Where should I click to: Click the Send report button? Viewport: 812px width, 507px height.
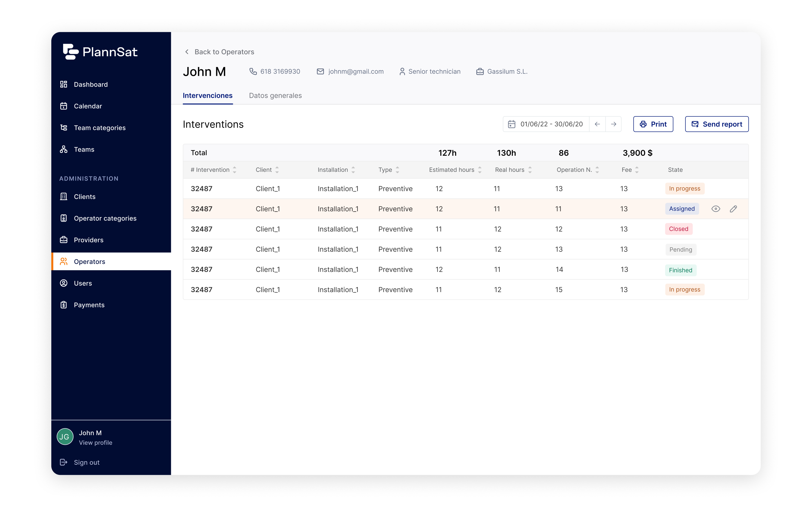(716, 124)
